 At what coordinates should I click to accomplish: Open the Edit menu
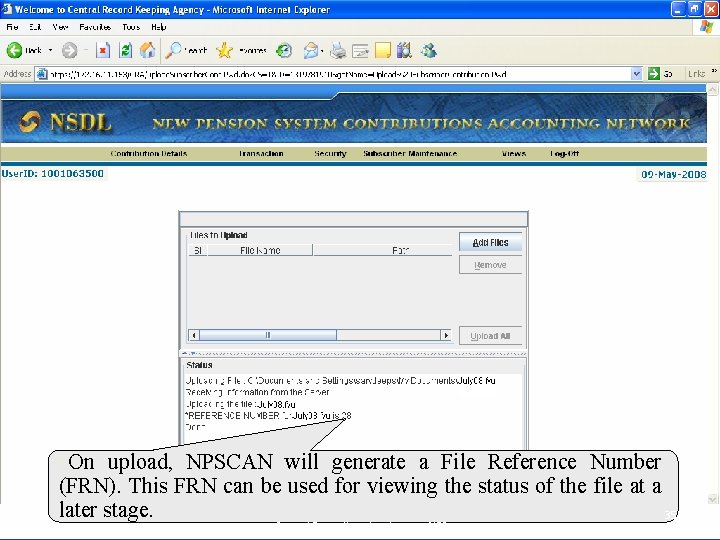(x=35, y=27)
